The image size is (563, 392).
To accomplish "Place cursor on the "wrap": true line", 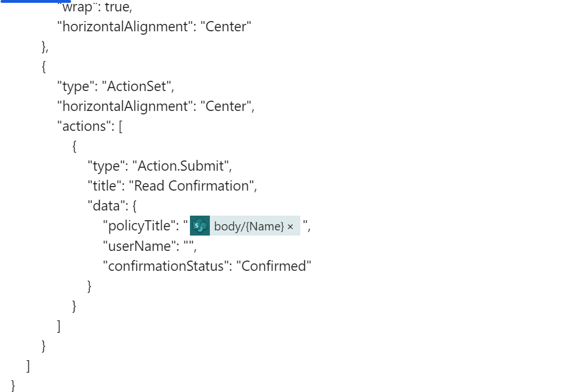I will [95, 7].
